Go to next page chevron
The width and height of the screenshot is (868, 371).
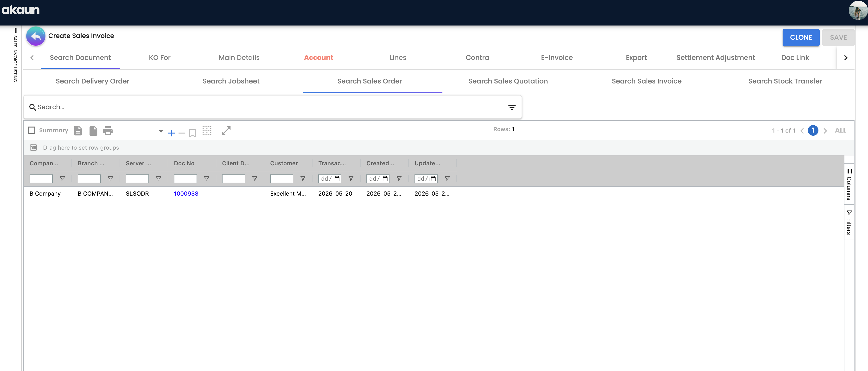point(825,131)
